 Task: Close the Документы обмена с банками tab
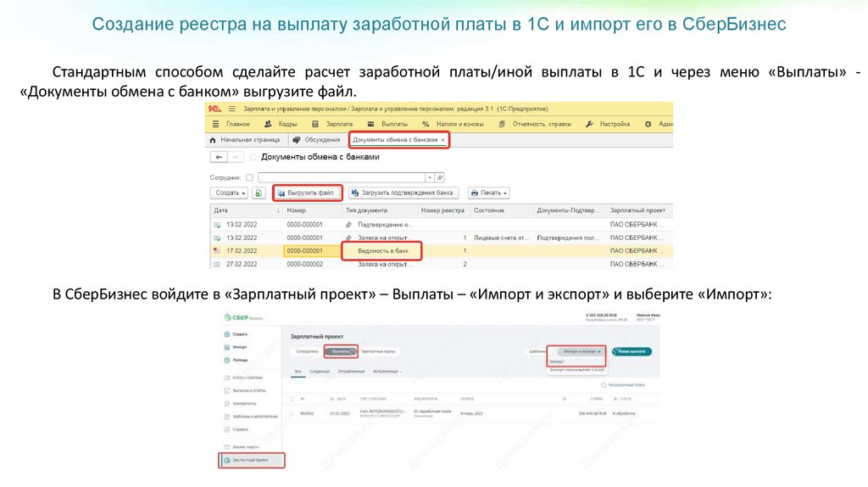pos(442,140)
